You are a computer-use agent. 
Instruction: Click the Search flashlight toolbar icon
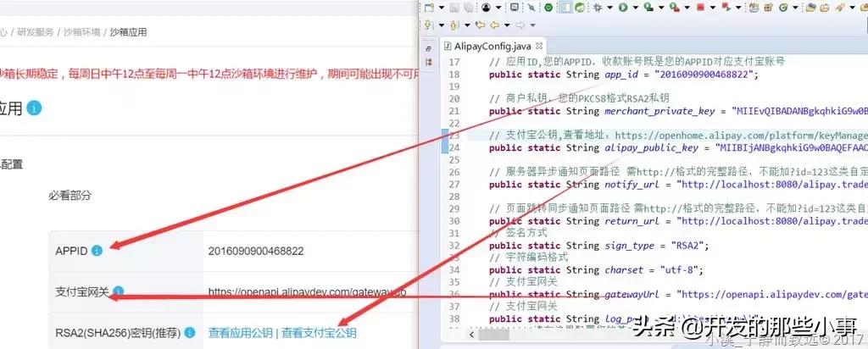[x=839, y=7]
